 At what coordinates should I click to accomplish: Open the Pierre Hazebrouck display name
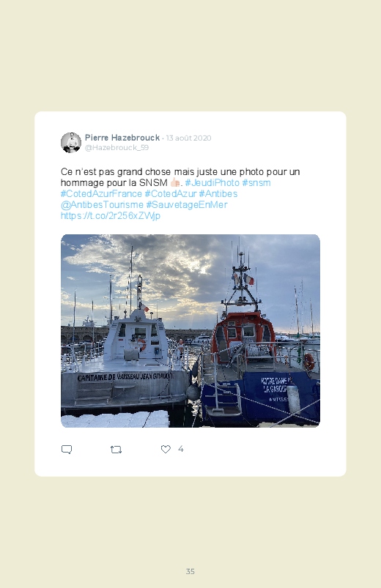122,138
